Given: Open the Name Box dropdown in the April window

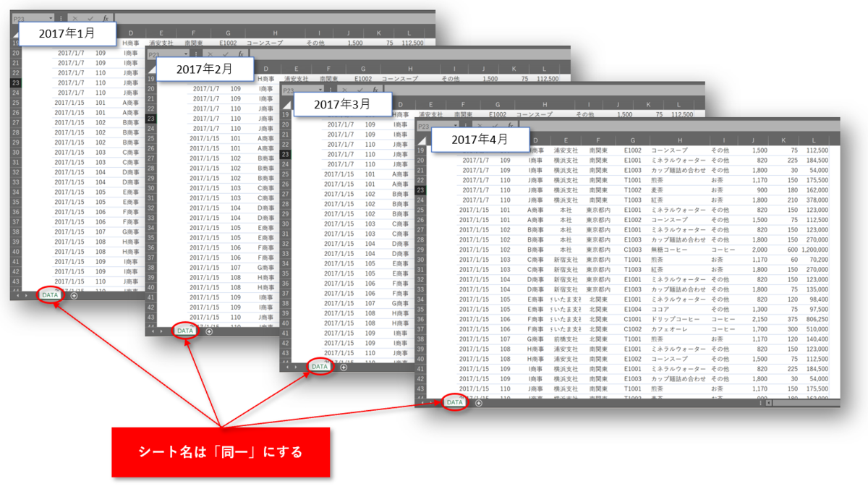Looking at the screenshot, I should point(457,127).
